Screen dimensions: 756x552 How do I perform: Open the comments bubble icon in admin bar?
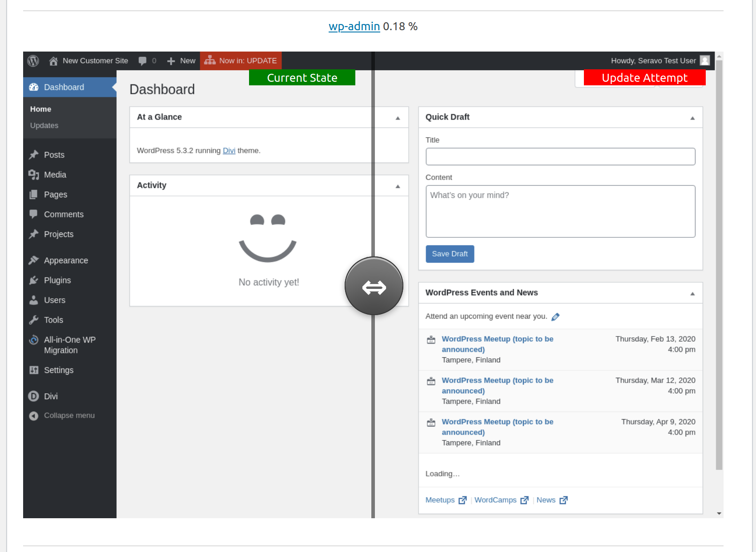tap(142, 61)
